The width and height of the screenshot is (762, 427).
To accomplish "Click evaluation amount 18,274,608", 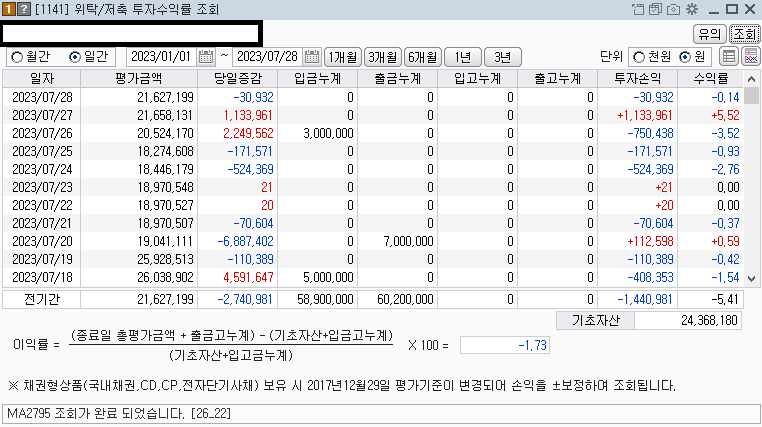I will coord(139,151).
